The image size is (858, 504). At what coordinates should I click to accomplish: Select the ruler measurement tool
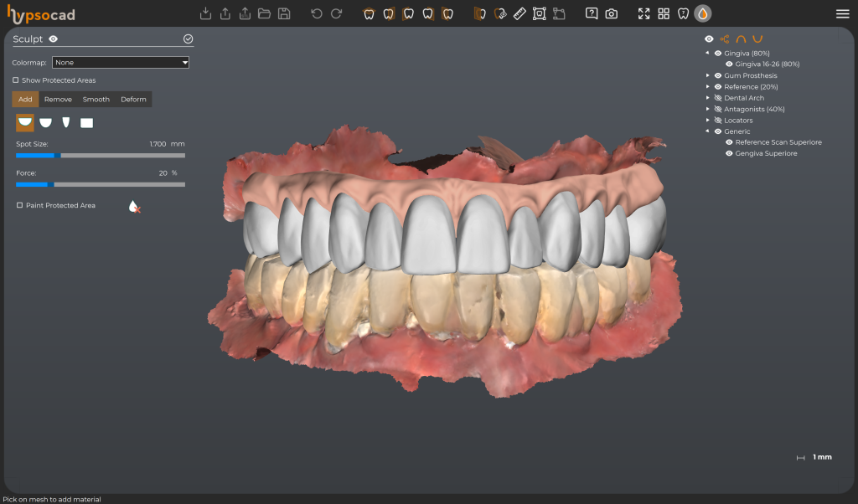click(x=519, y=13)
